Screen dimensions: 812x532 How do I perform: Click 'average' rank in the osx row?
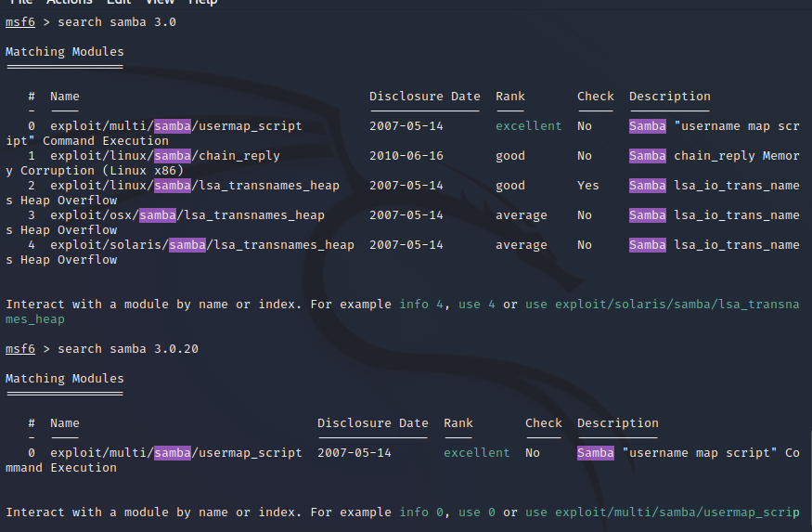(521, 215)
